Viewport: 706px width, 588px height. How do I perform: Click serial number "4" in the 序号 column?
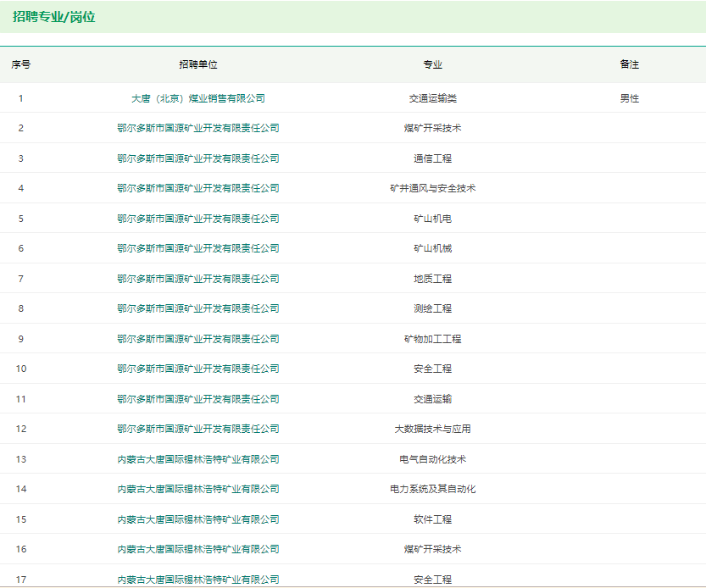click(20, 188)
